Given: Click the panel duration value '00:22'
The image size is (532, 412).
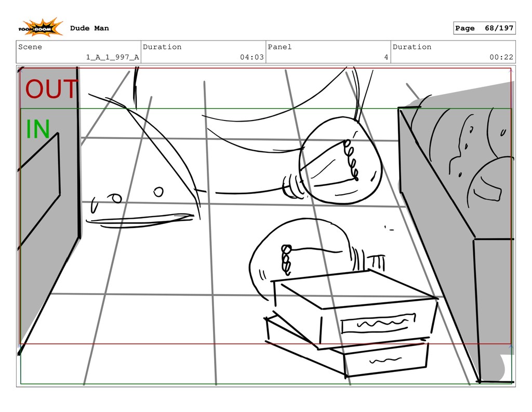Looking at the screenshot, I should (501, 57).
